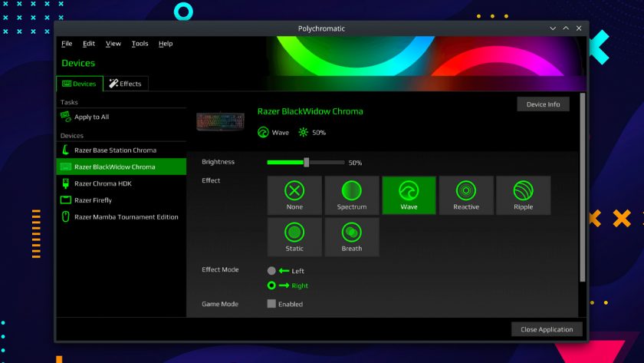This screenshot has height=363, width=644.
Task: Select the Ripple effect tile
Action: point(523,195)
